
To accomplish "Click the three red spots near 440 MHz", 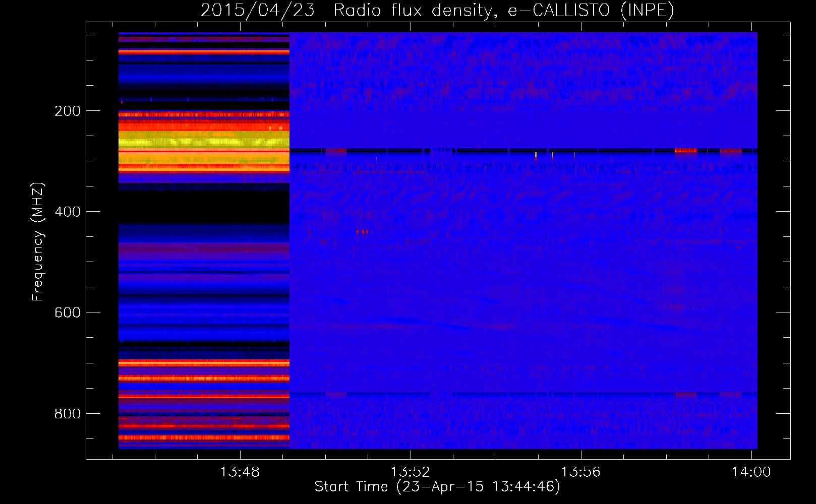I will [362, 232].
